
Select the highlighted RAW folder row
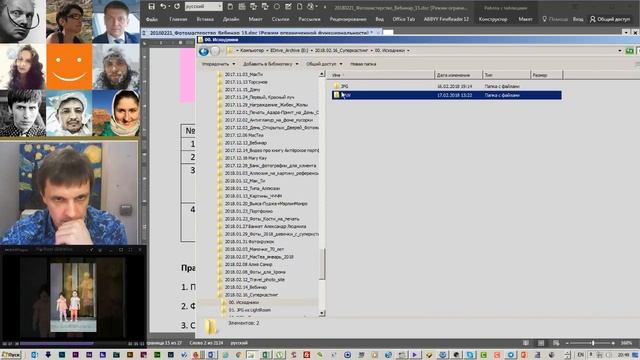[447, 95]
